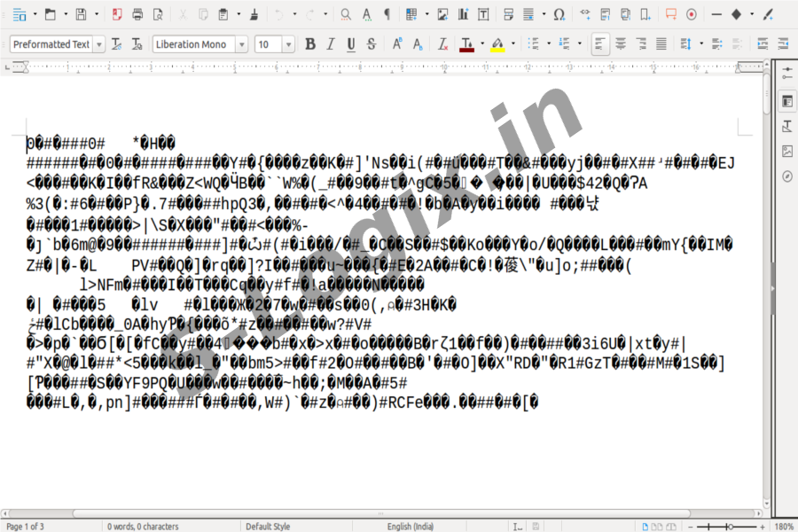The width and height of the screenshot is (798, 532).
Task: Center align the paragraph
Action: (x=621, y=44)
